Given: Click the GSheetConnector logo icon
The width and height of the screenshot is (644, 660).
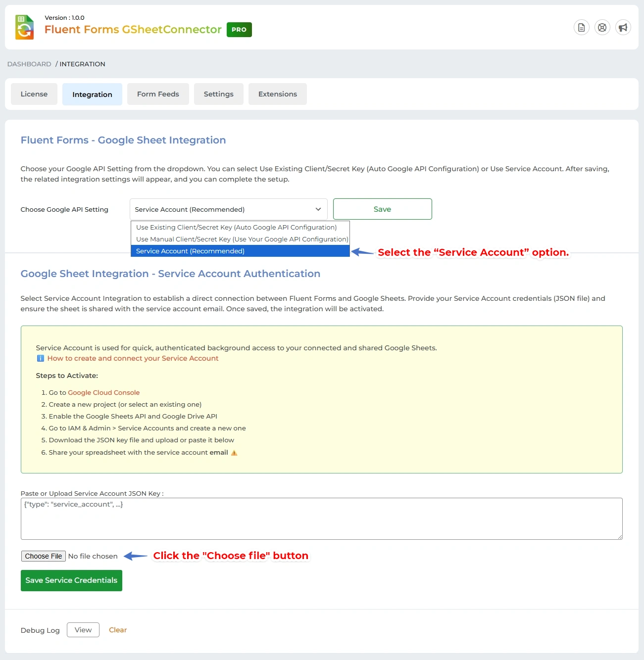Looking at the screenshot, I should (x=24, y=27).
